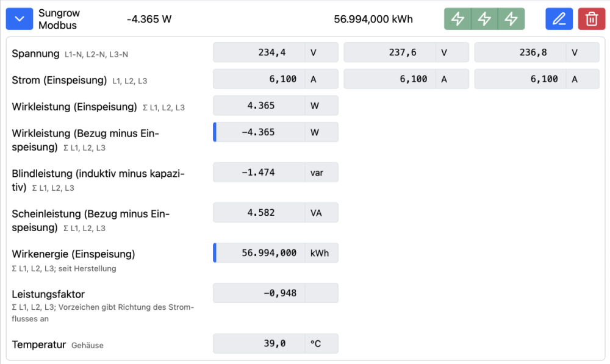Click the Blindleistung value -1.474

tap(259, 173)
